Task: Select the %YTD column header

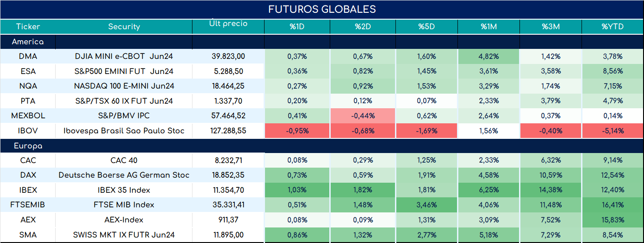Action: (613, 26)
